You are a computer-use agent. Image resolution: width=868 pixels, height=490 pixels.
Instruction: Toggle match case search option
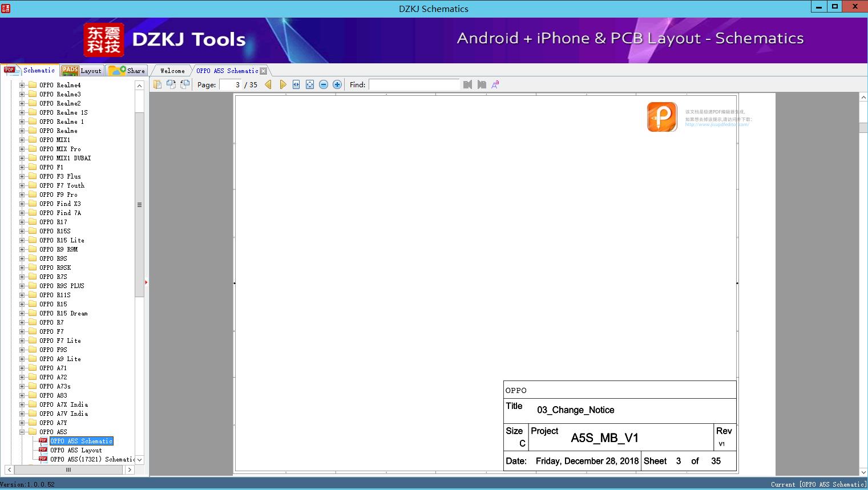point(495,84)
